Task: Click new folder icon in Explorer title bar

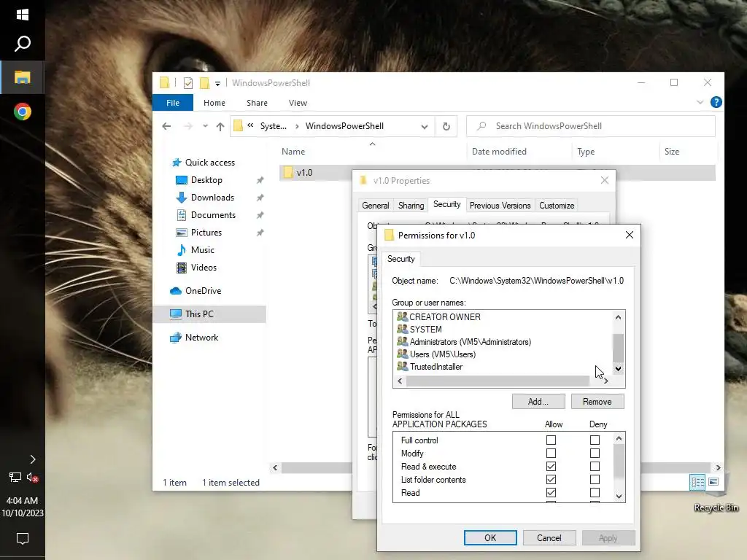Action: (x=204, y=83)
